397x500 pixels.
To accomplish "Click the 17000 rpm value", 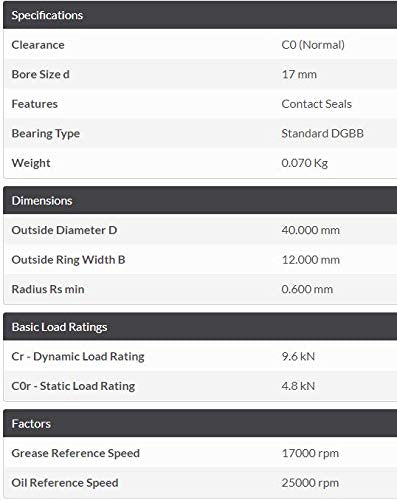I will (x=310, y=453).
